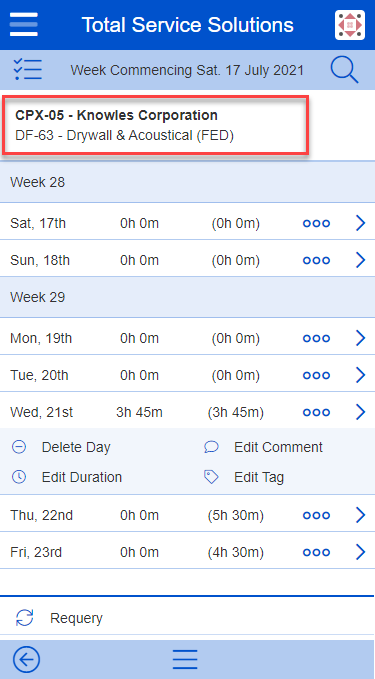Viewport: 375px width, 679px height.
Task: Select the CPX-05 Knowles Corporation job box
Action: point(156,125)
